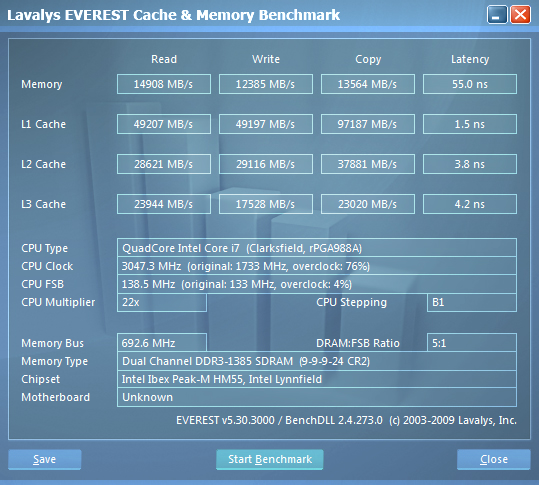Click the Memory Bus label

coord(52,343)
